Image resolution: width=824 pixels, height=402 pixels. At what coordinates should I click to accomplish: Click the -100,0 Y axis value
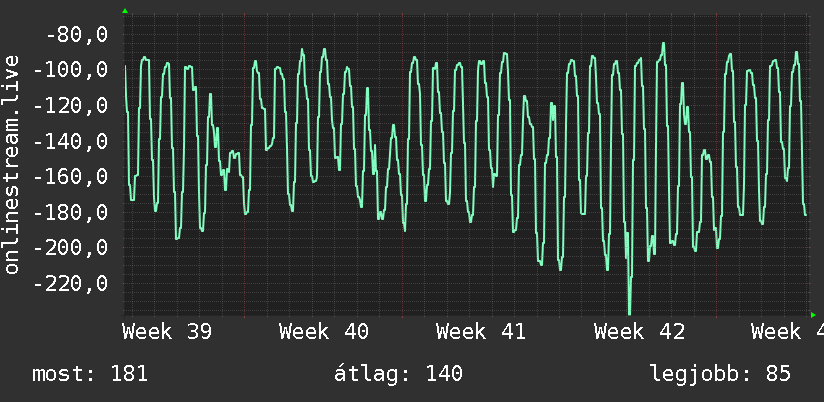[x=71, y=70]
